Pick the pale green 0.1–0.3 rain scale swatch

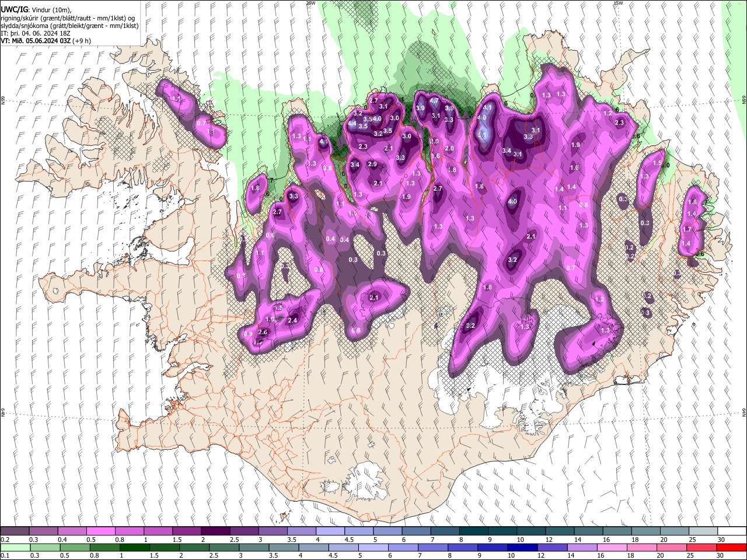(15, 547)
